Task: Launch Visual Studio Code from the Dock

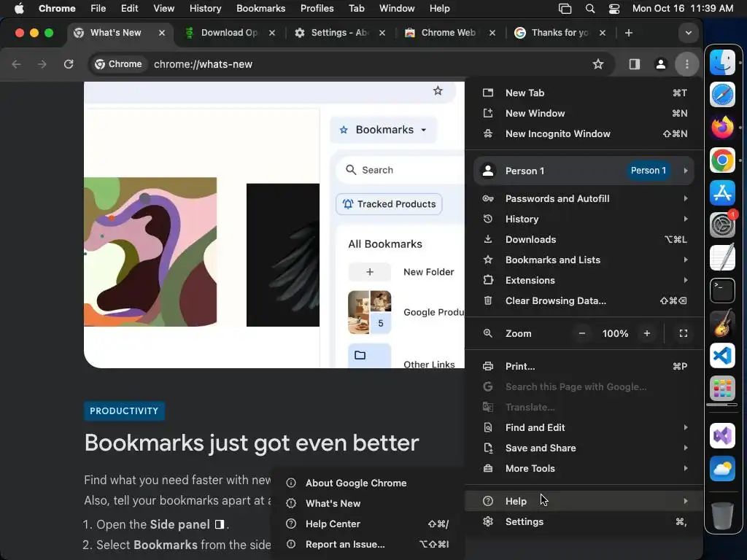Action: 722,356
